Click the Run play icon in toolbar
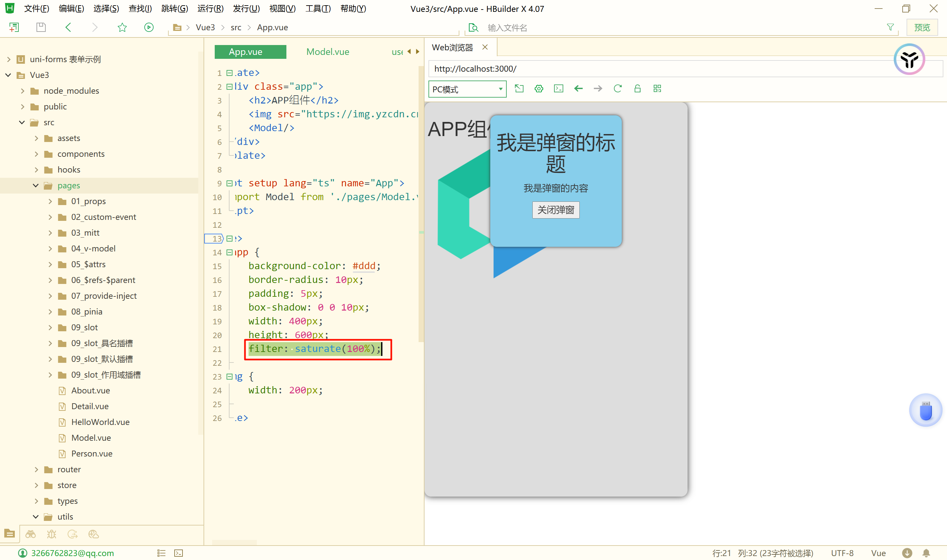 [x=149, y=27]
